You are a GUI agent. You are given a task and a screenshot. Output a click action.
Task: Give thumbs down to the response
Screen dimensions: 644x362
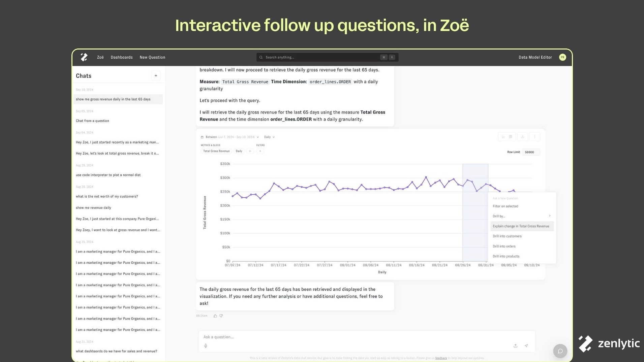pyautogui.click(x=221, y=316)
